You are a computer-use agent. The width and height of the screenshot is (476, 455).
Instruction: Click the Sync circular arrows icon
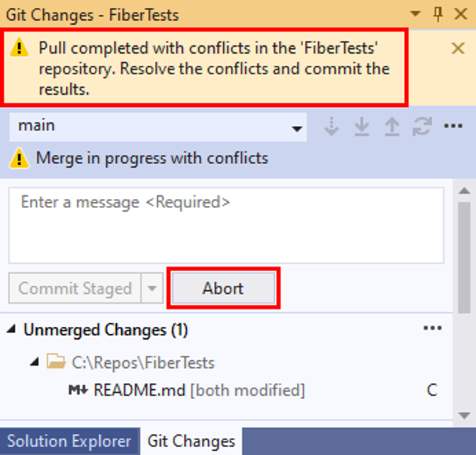(422, 126)
